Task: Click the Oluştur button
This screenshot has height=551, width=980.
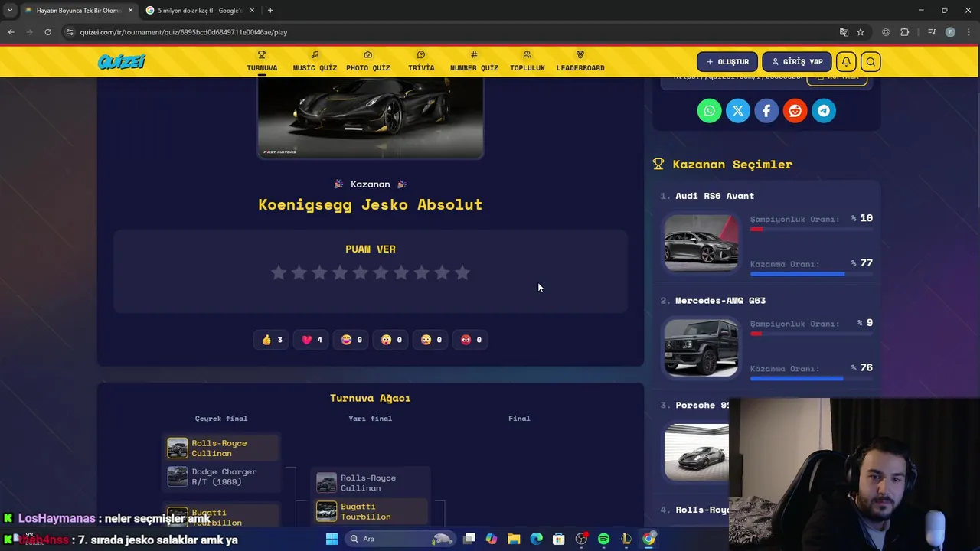Action: [727, 62]
